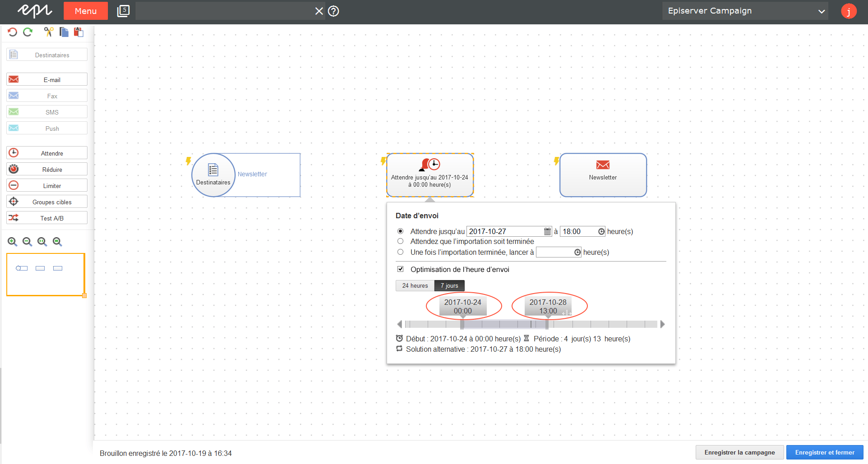Viewport: 868px width, 464px height.
Task: Add an SMS element from the palette
Action: 47,112
